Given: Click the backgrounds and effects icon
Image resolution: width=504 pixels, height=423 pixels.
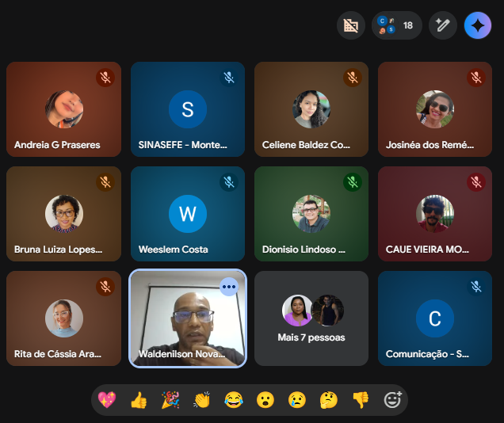Looking at the screenshot, I should [x=351, y=25].
